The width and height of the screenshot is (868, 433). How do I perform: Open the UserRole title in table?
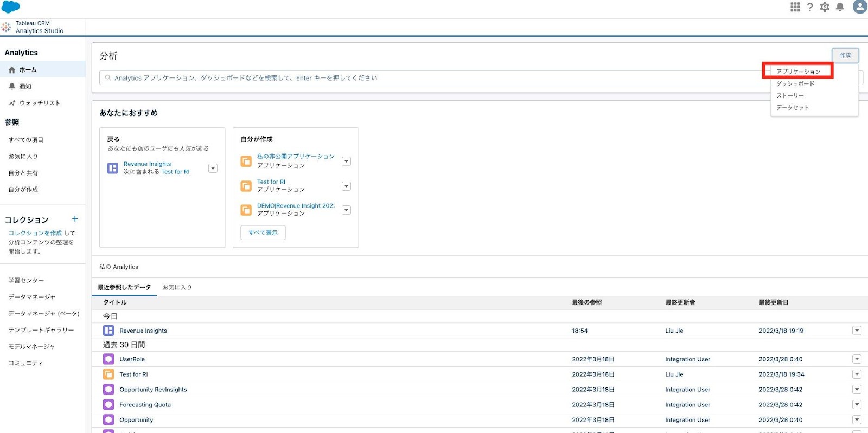(x=132, y=359)
